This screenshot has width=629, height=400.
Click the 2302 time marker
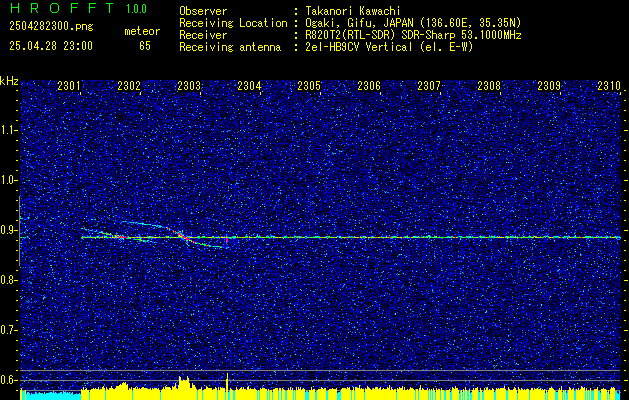pyautogui.click(x=129, y=85)
